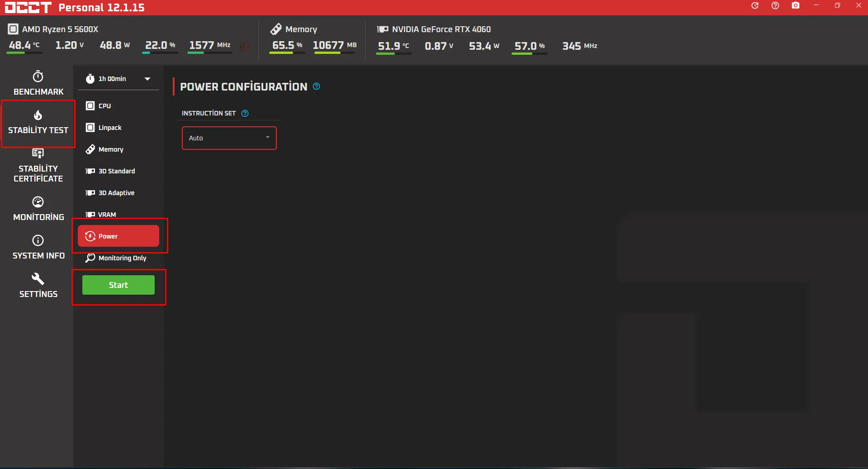Screen dimensions: 868x469
Task: Open the Instruction Set Auto dropdown
Action: [x=229, y=138]
